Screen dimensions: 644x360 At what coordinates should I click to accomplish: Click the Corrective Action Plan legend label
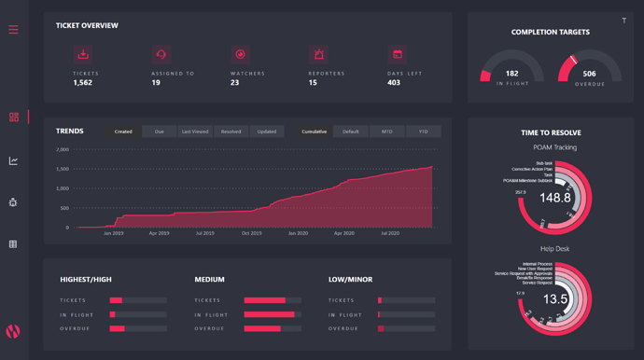(x=532, y=169)
